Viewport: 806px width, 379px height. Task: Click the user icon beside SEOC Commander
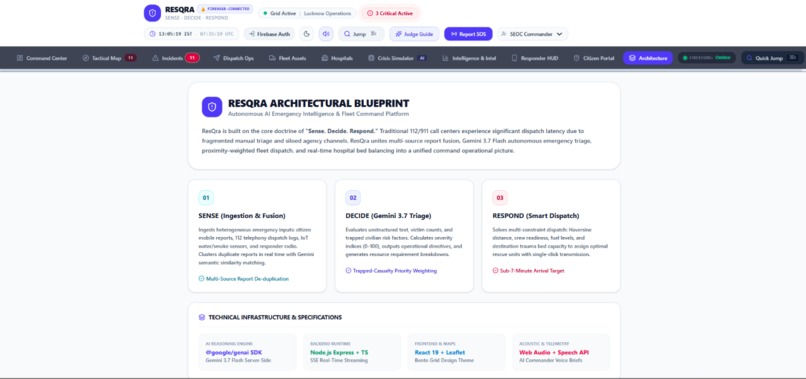point(504,34)
